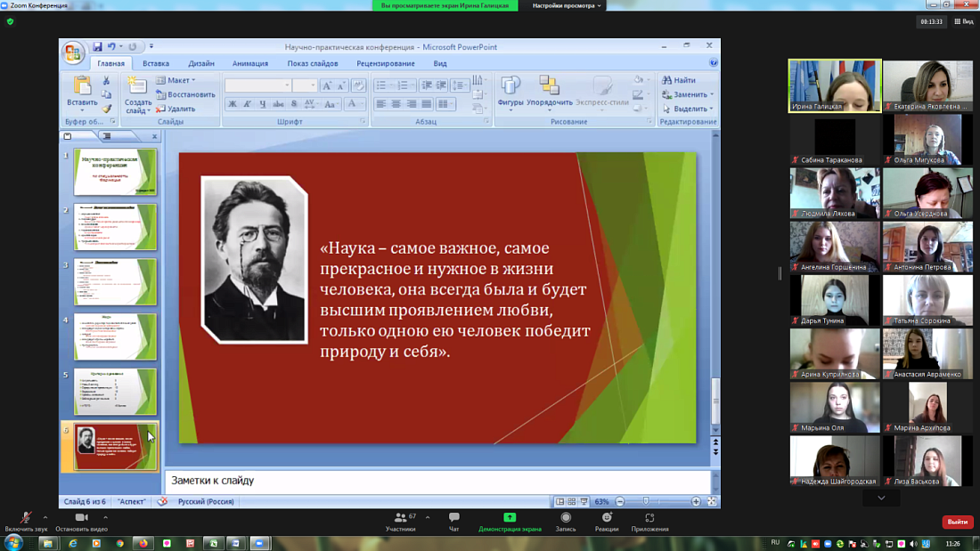
Task: Open the font size dropdown
Action: (314, 85)
